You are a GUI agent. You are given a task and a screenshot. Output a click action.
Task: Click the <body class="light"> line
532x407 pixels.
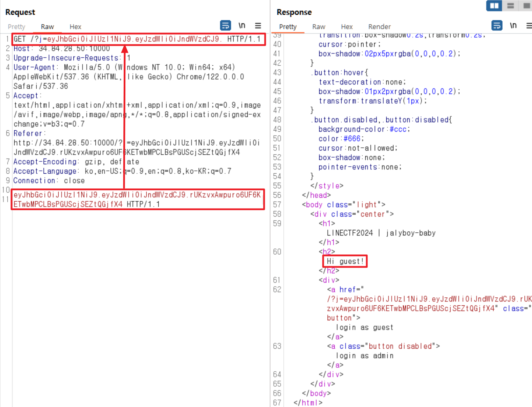(x=343, y=205)
